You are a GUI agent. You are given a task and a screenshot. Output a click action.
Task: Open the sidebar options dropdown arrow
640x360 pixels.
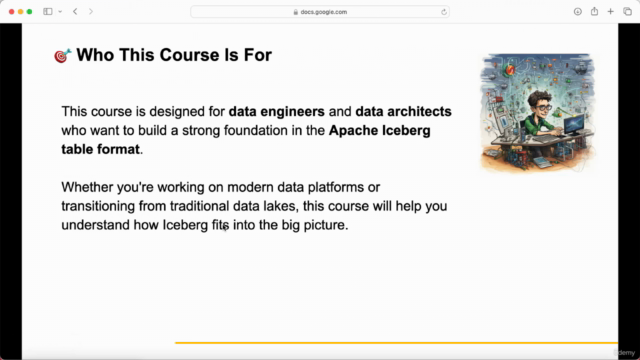tap(60, 11)
